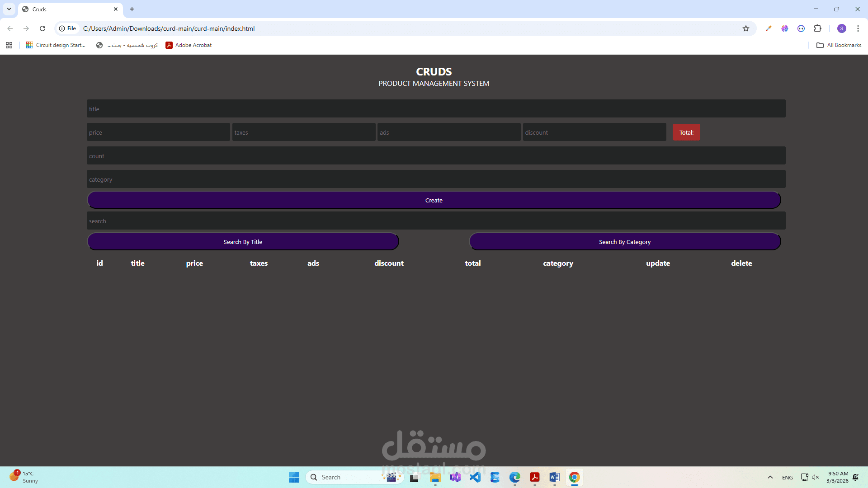The height and width of the screenshot is (488, 868).
Task: Click the Create button
Action: pyautogui.click(x=434, y=200)
